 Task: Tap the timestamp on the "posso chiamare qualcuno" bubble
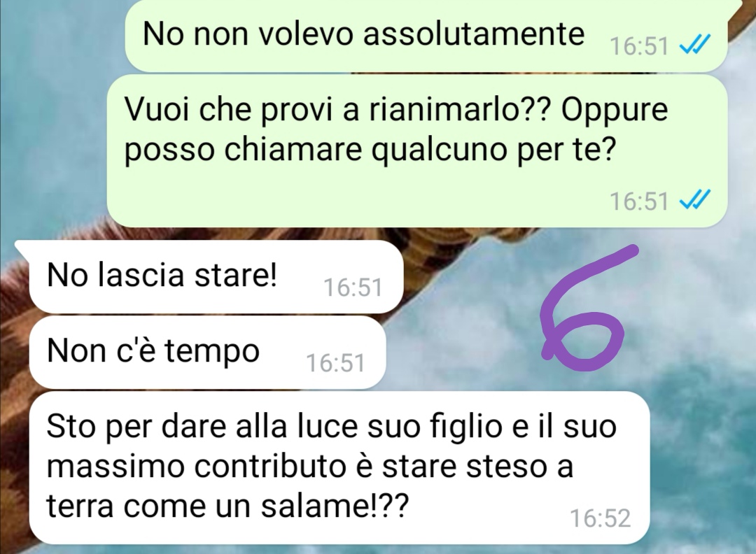click(639, 201)
